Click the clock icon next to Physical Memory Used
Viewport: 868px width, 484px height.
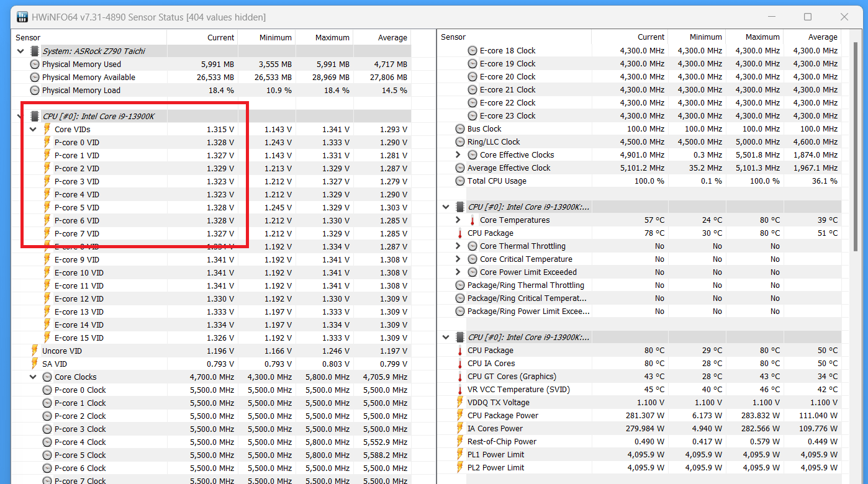coord(35,65)
